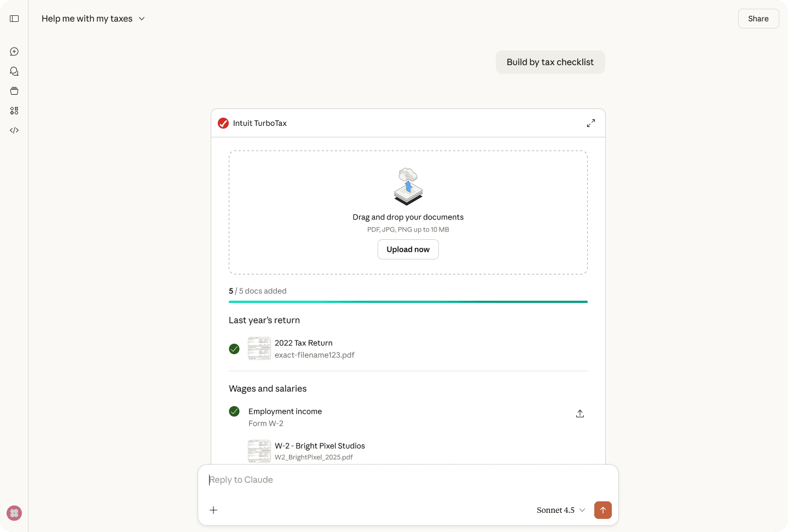788x532 pixels.
Task: Open the user profile avatar
Action: 14,513
